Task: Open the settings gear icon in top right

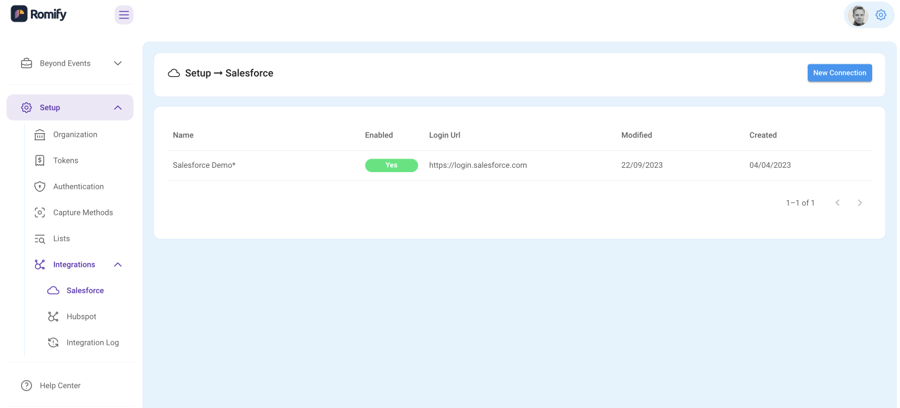Action: (881, 15)
